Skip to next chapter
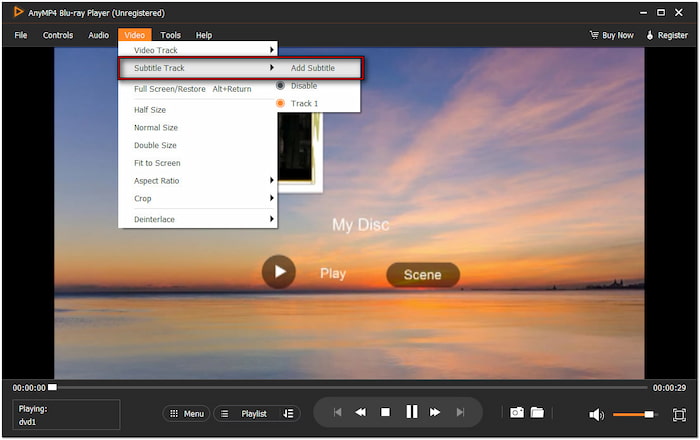Screen dimensions: 700x440 click(x=460, y=412)
